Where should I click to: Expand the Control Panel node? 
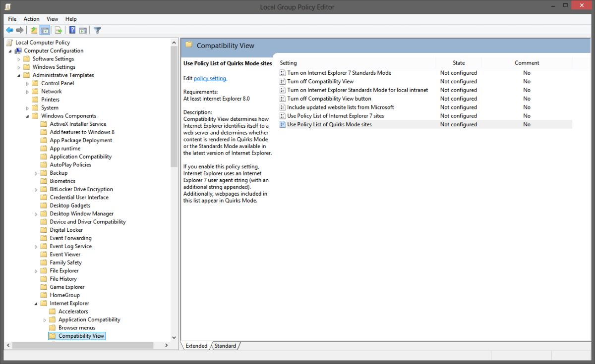pos(28,83)
